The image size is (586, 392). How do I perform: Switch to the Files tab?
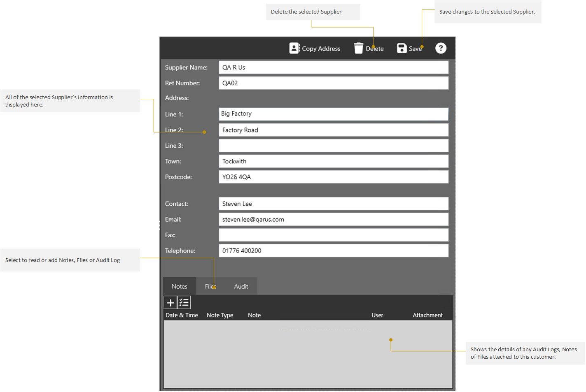pyautogui.click(x=210, y=286)
